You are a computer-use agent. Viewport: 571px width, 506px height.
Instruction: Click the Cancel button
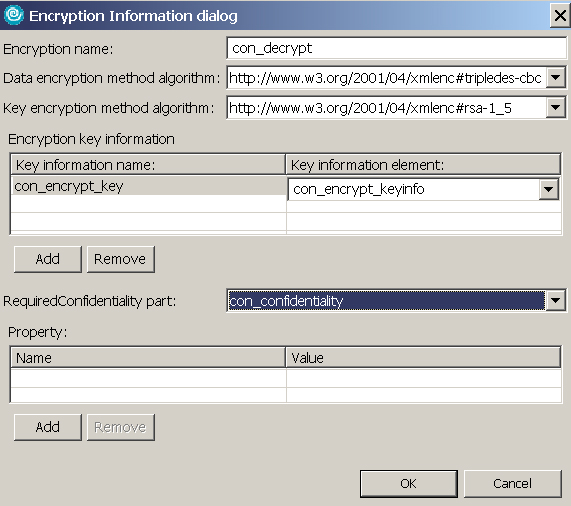(512, 483)
